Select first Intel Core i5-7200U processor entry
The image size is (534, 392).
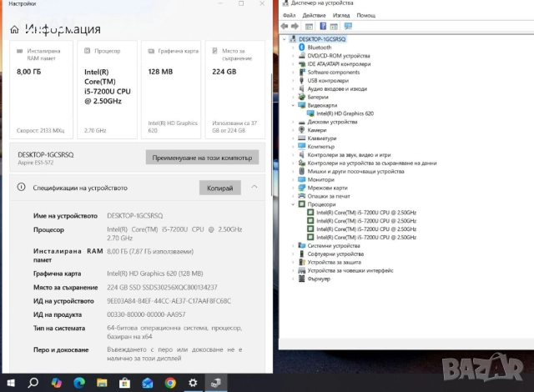click(x=366, y=213)
